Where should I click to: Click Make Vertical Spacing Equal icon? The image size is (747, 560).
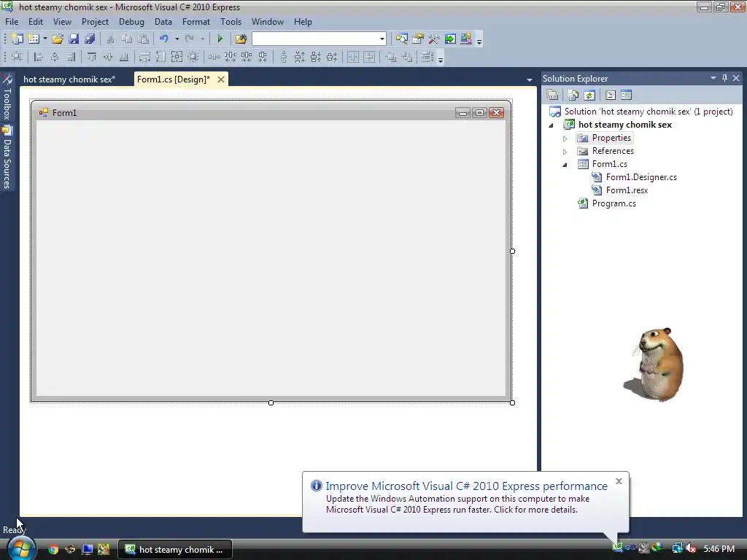click(x=284, y=57)
